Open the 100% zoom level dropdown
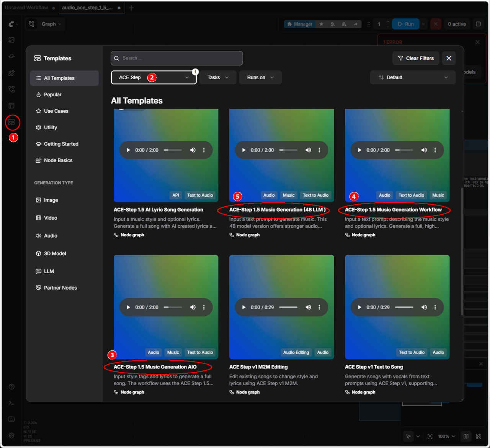The height and width of the screenshot is (448, 490). (x=446, y=436)
